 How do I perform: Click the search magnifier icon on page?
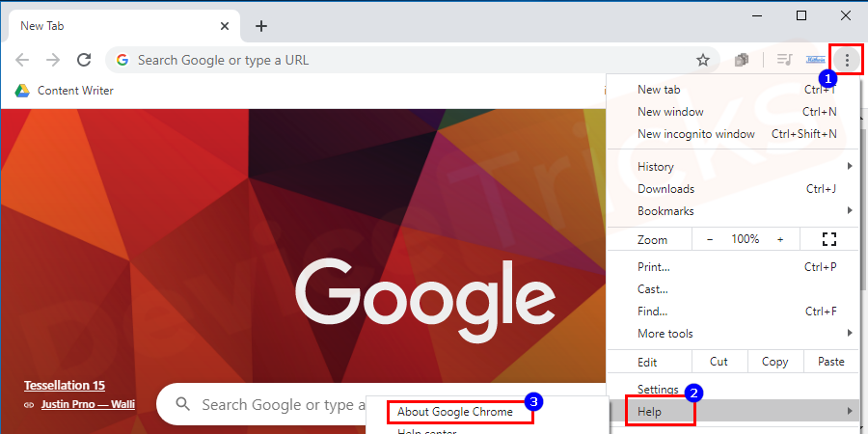tap(182, 404)
